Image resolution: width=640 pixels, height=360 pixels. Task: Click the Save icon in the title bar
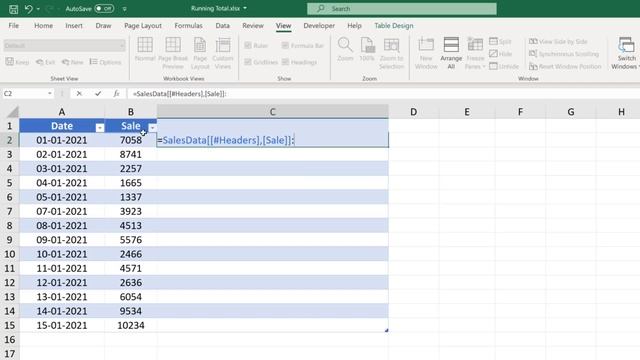tap(13, 9)
